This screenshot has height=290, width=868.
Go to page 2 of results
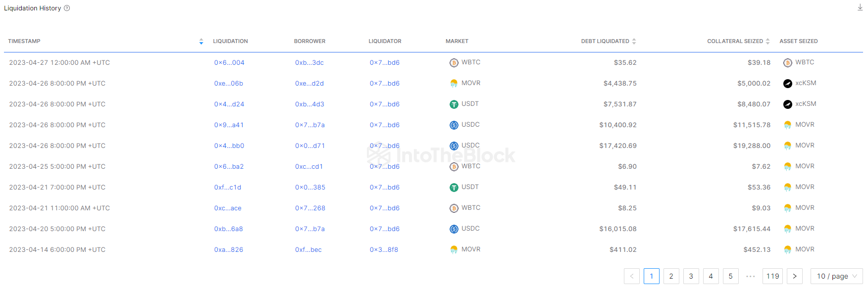(x=671, y=276)
